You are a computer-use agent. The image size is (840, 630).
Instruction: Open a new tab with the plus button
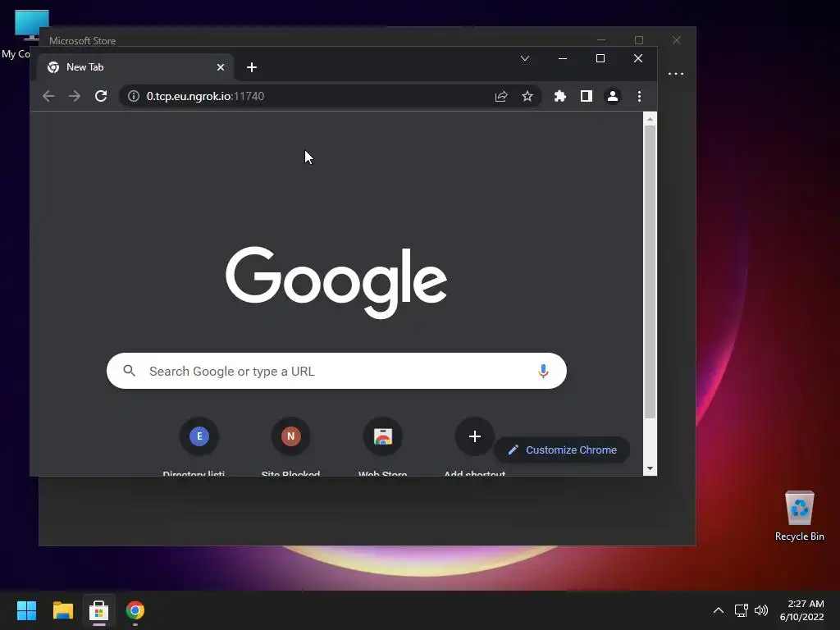[252, 67]
